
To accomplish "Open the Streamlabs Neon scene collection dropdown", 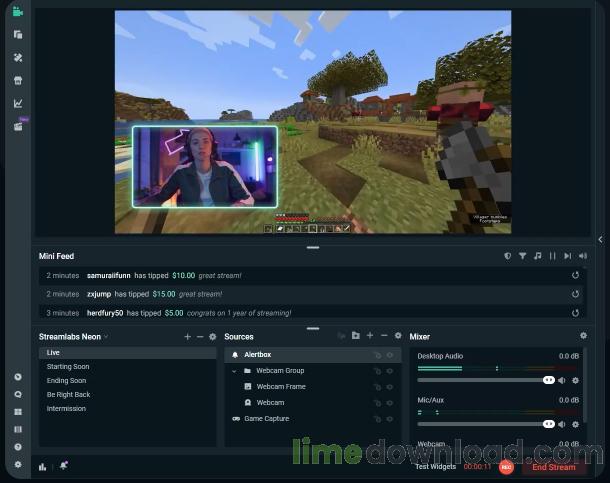I will 74,337.
